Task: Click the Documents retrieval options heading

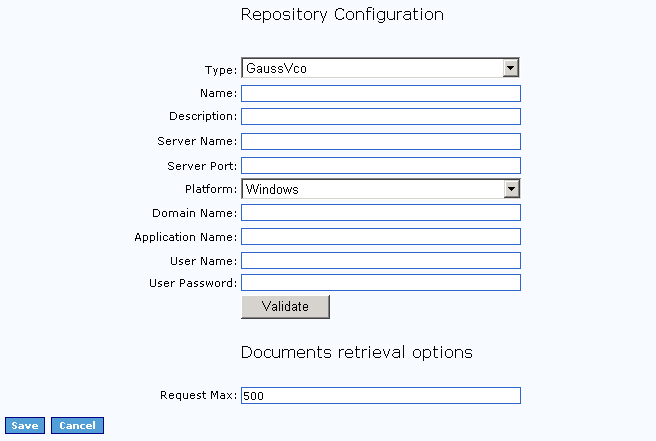Action: pos(357,353)
